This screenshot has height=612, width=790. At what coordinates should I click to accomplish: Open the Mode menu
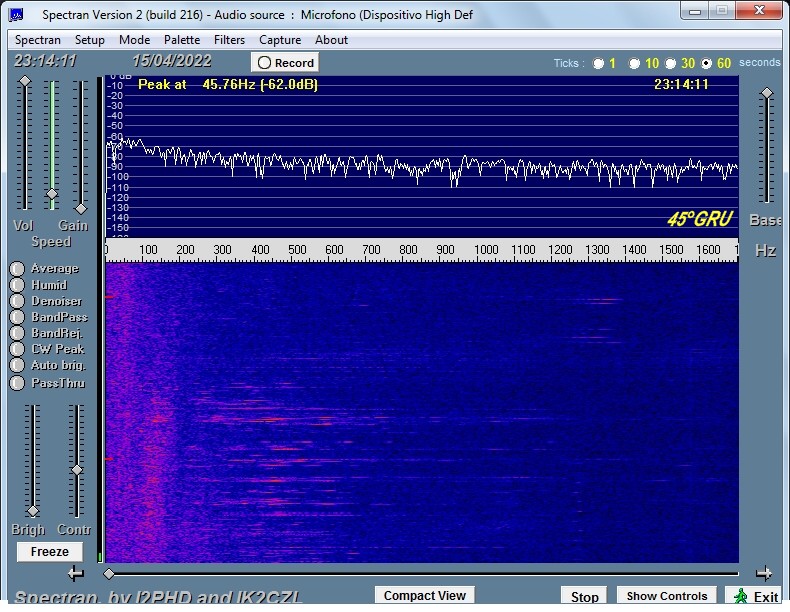pyautogui.click(x=134, y=40)
